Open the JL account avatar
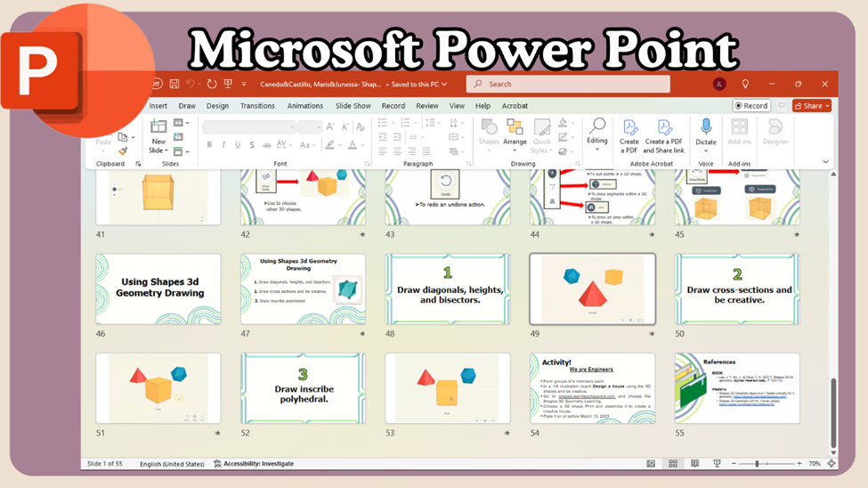Screen dimensions: 868x488 [719, 85]
